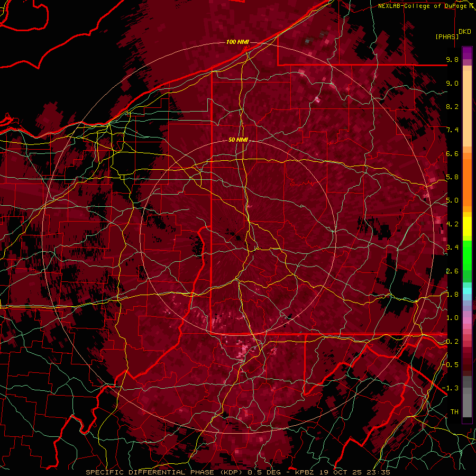476x476 pixels.
Task: Click the 1.0 scale value
Action: pos(452,318)
